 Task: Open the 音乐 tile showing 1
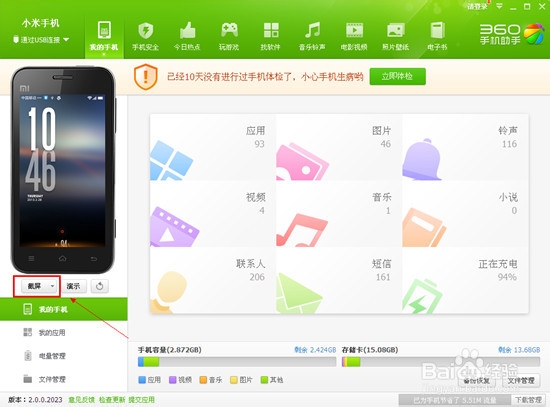point(339,214)
